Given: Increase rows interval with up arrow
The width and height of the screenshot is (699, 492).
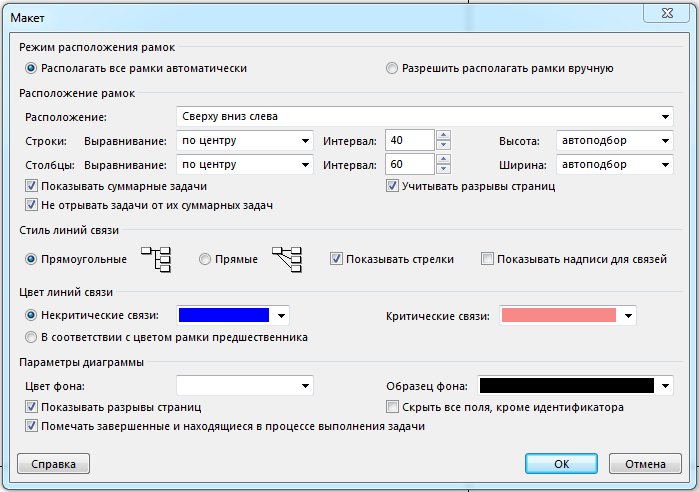Looking at the screenshot, I should click(x=443, y=135).
